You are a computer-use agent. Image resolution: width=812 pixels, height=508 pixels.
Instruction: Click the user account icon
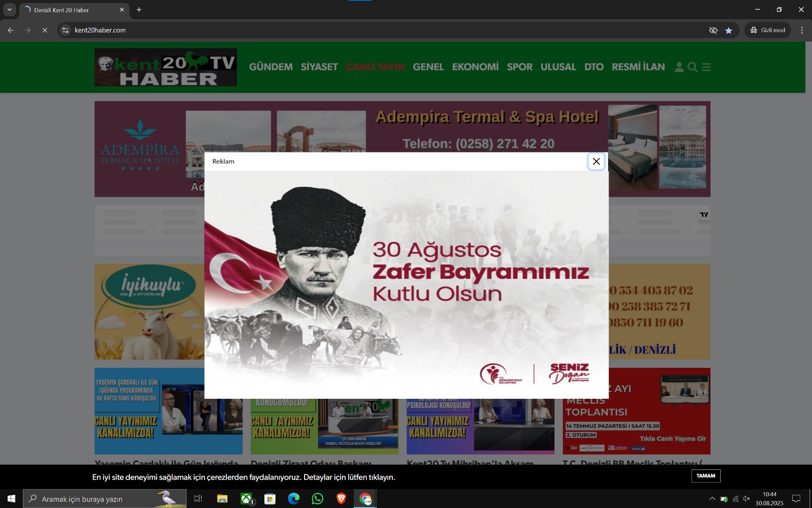pos(679,67)
